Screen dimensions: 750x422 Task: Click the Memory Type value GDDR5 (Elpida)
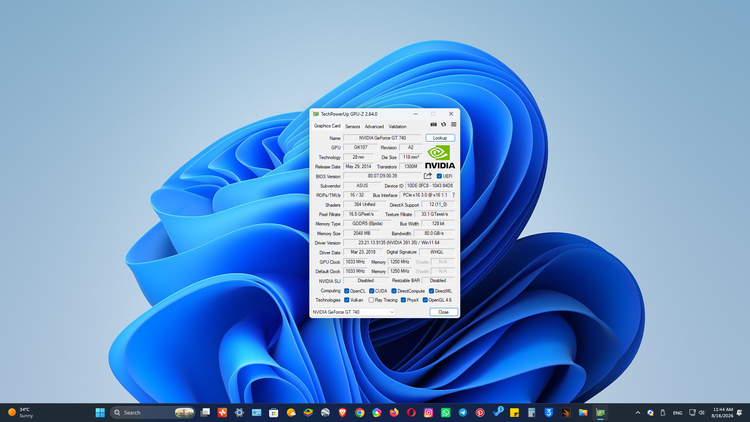[x=367, y=224]
